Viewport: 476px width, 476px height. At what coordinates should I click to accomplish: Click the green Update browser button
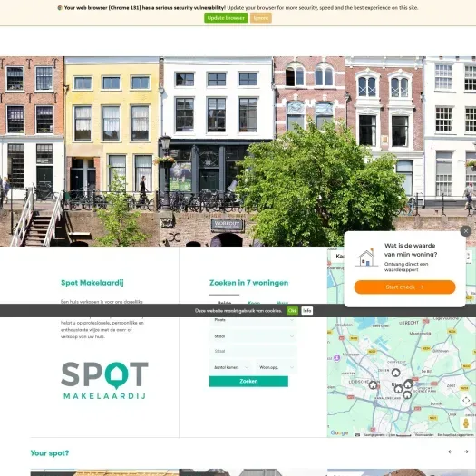226,18
